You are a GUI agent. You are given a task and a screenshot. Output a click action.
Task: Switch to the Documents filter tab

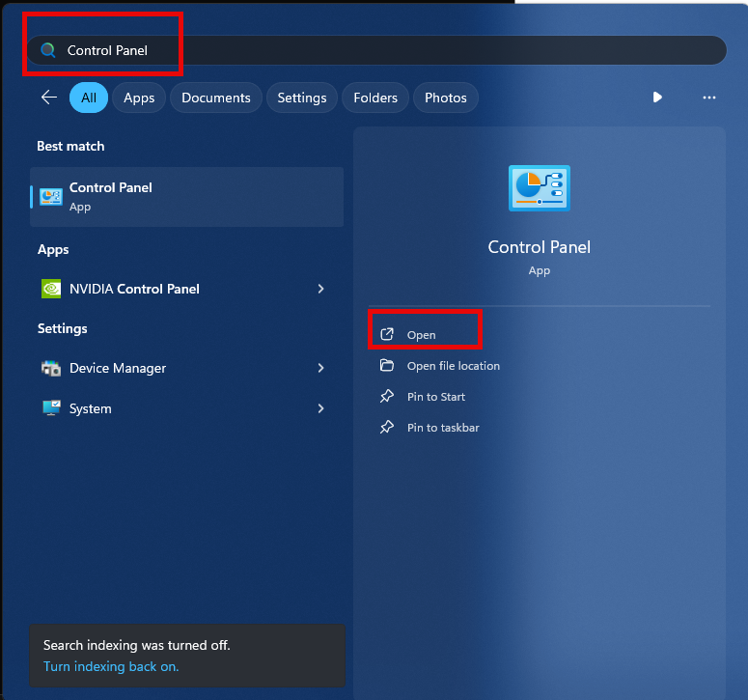[215, 98]
